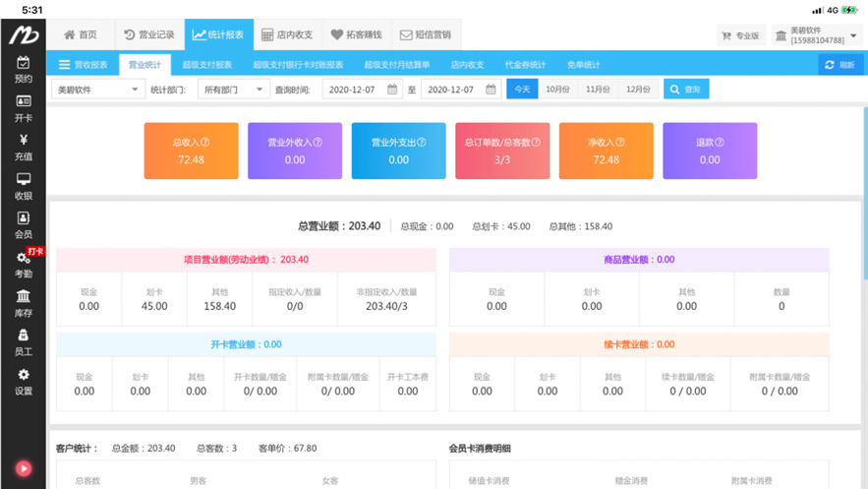Select the 11月份 month filter
The width and height of the screenshot is (868, 489).
(x=598, y=90)
